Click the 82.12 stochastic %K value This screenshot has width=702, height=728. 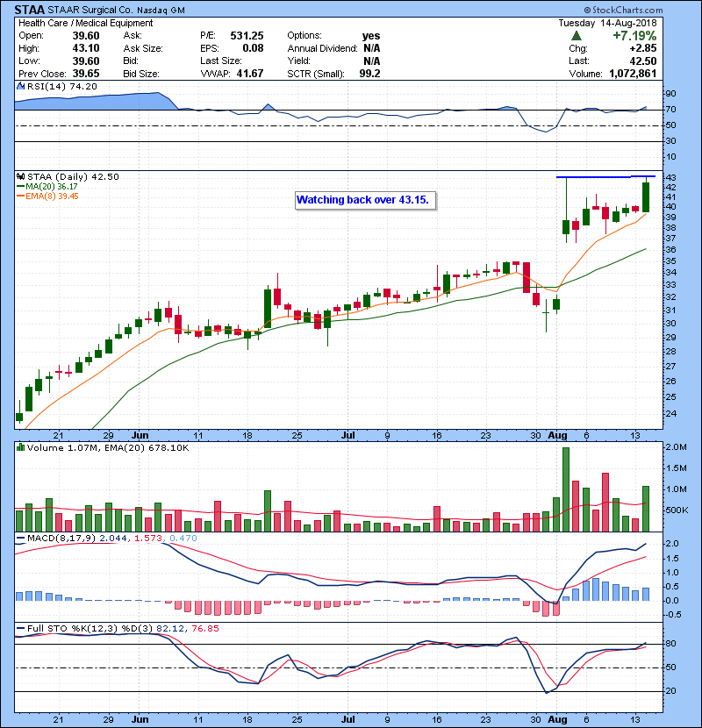[x=170, y=629]
